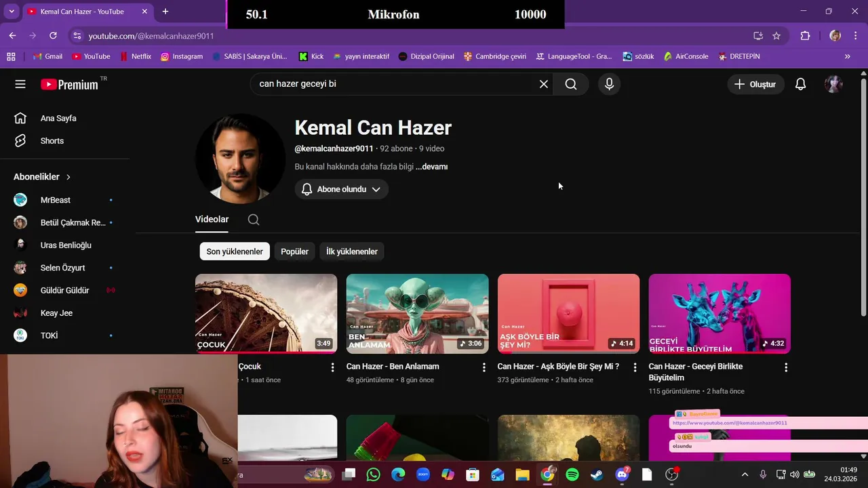Open more options for Can Hazer - Ben Anlamam
Screen dimensions: 868x488
pyautogui.click(x=484, y=367)
